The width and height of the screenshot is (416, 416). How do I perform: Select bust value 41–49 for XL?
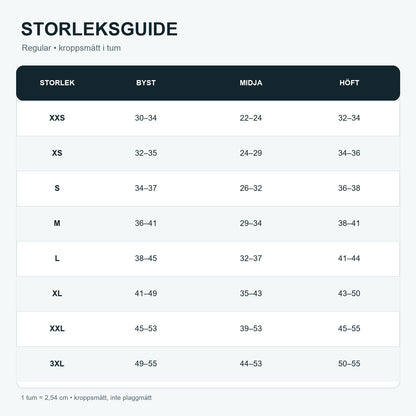tap(146, 293)
